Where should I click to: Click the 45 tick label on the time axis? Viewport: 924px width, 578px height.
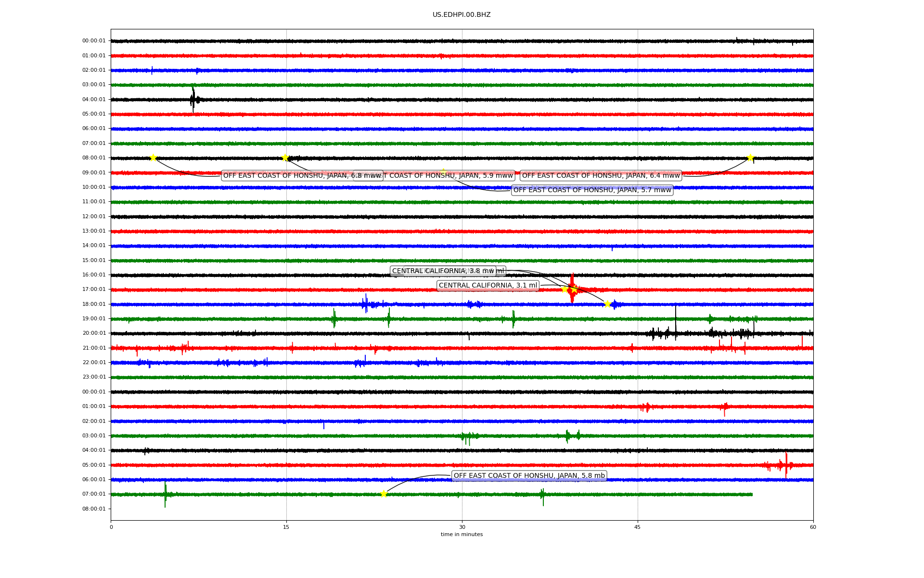tap(637, 527)
